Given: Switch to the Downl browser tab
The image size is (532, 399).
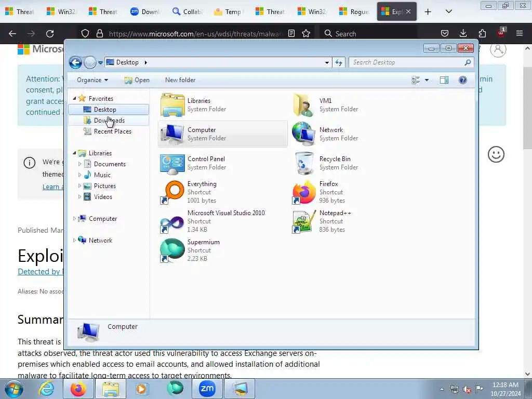Looking at the screenshot, I should (x=145, y=11).
